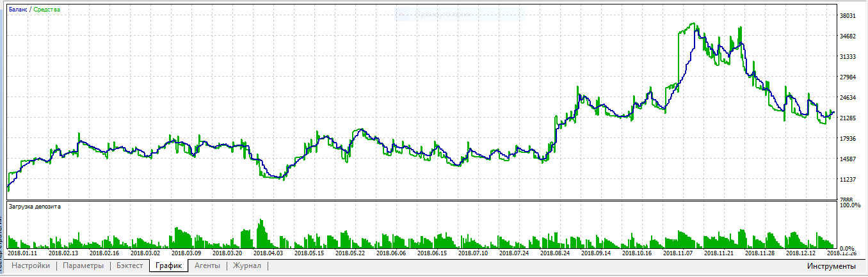
Task: Click the 14587 axis value
Action: click(x=848, y=159)
